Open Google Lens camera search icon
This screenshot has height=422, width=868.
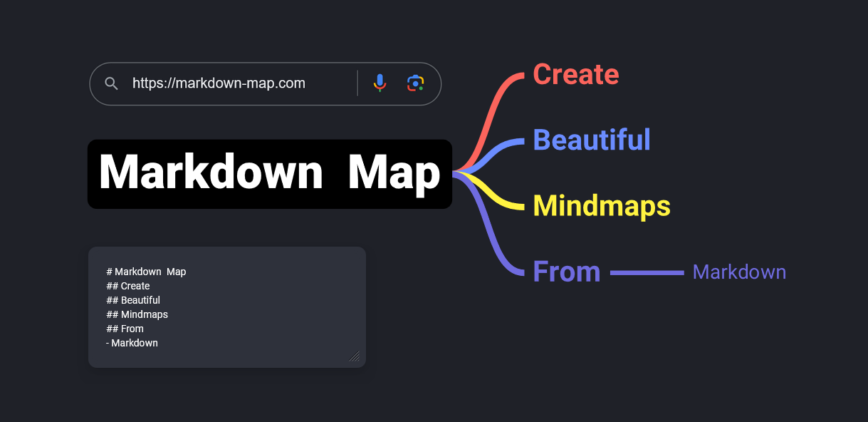pyautogui.click(x=416, y=83)
